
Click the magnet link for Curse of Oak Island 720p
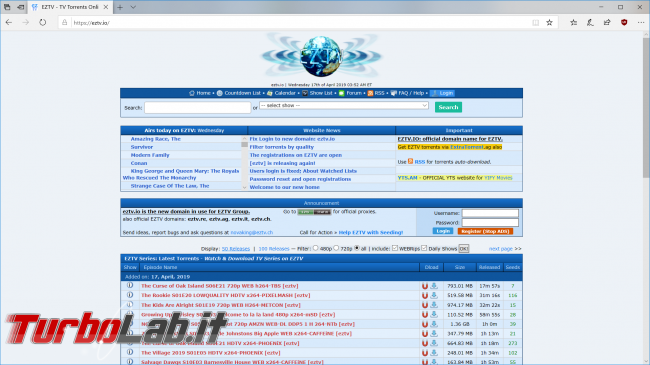tap(424, 286)
